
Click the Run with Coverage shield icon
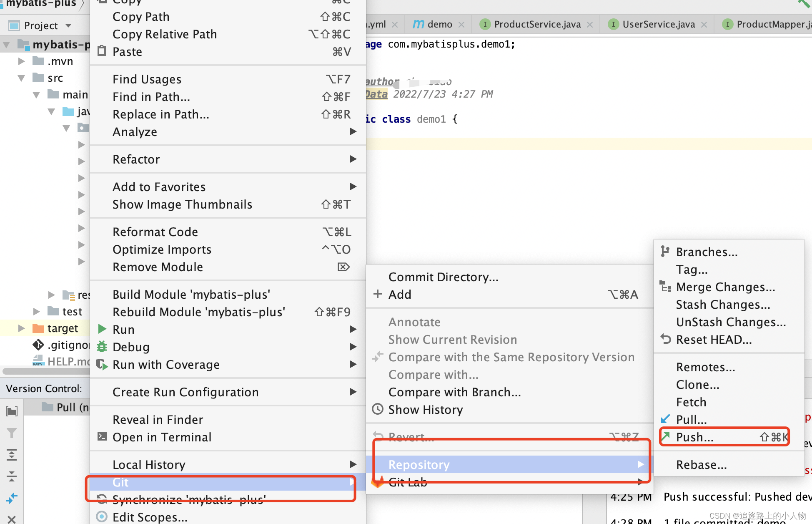pos(102,364)
